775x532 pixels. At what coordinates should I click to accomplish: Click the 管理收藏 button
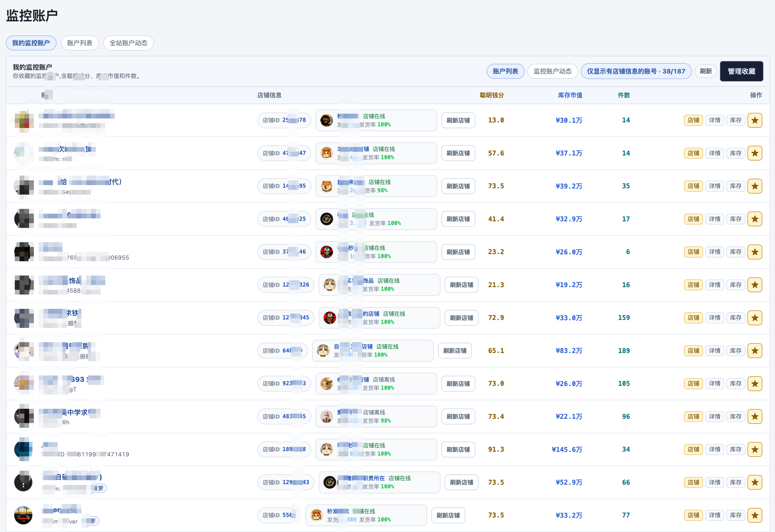tap(741, 71)
